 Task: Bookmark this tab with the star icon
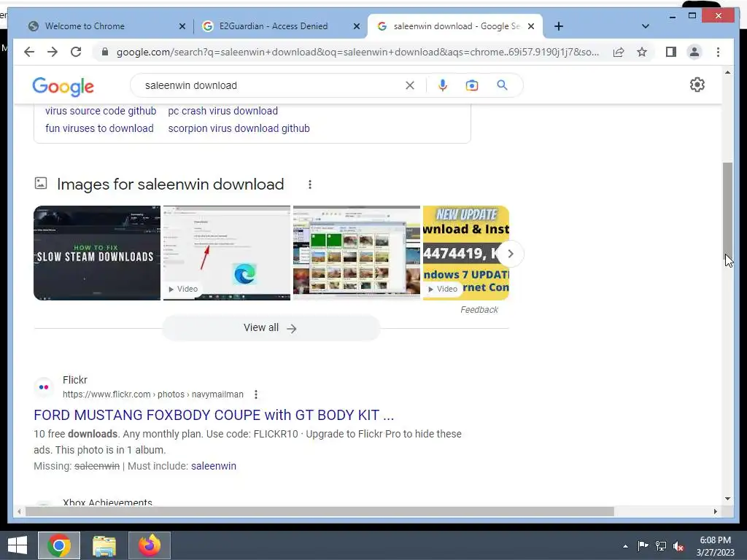(x=642, y=52)
